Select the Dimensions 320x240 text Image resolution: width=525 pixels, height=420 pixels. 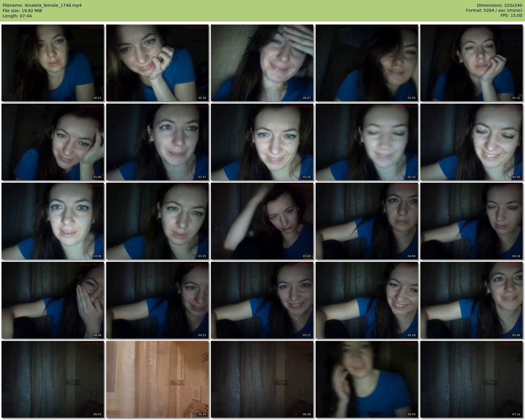pyautogui.click(x=499, y=5)
